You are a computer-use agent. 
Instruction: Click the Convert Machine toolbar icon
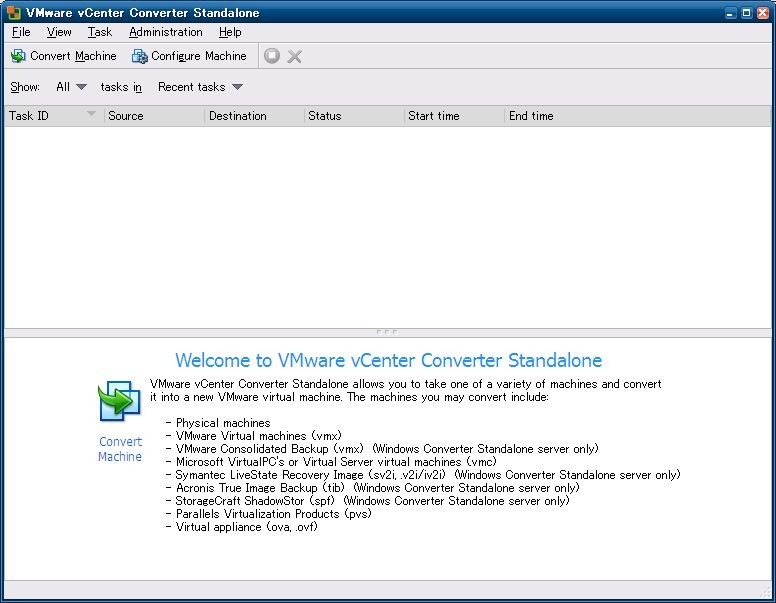18,56
